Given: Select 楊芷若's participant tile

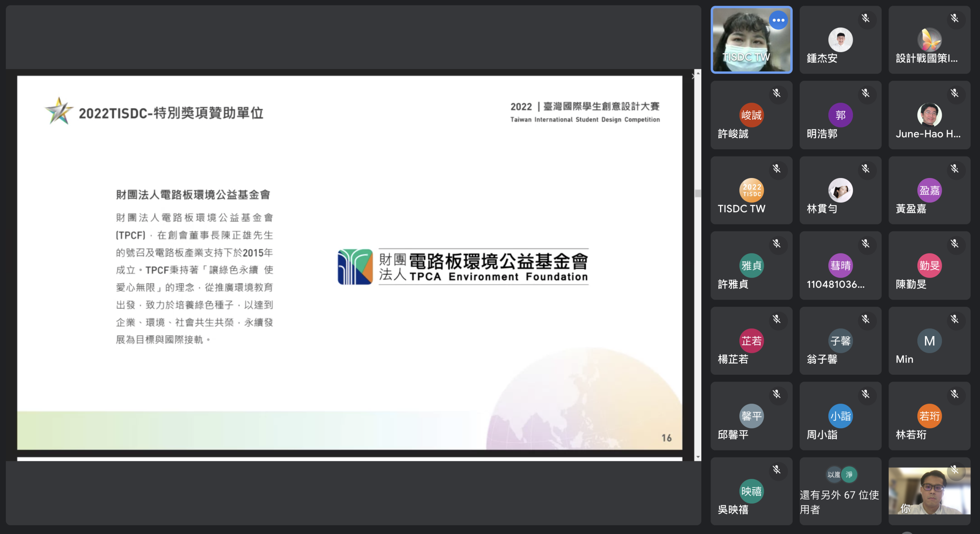Looking at the screenshot, I should (751, 340).
